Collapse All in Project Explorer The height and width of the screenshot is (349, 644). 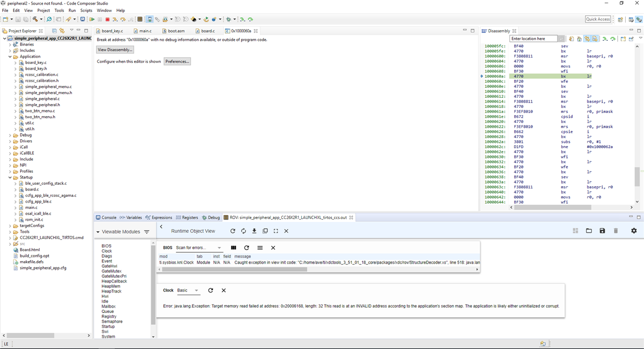click(x=54, y=31)
